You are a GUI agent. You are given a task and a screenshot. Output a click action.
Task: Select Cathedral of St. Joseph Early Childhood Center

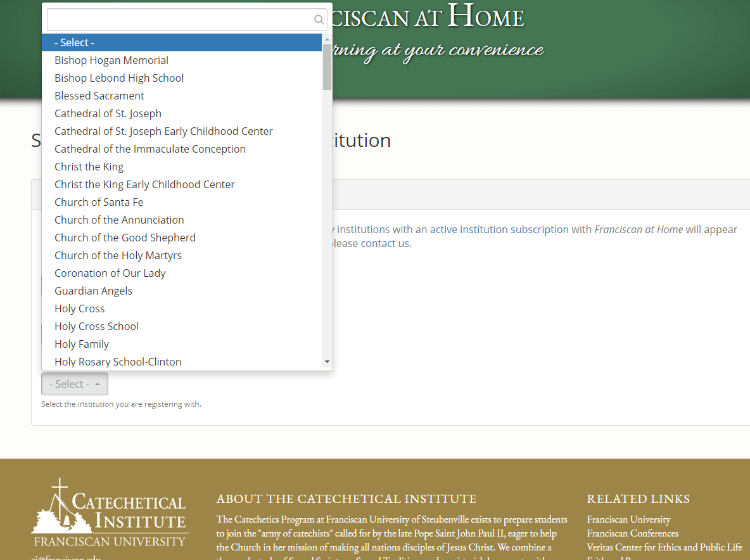(x=182, y=131)
